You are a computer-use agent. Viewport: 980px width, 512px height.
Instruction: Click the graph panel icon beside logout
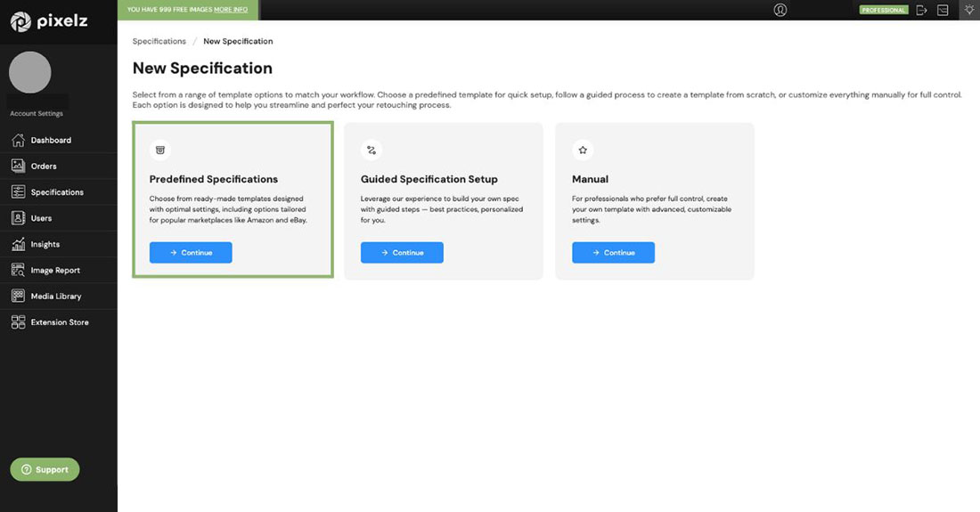tap(943, 10)
